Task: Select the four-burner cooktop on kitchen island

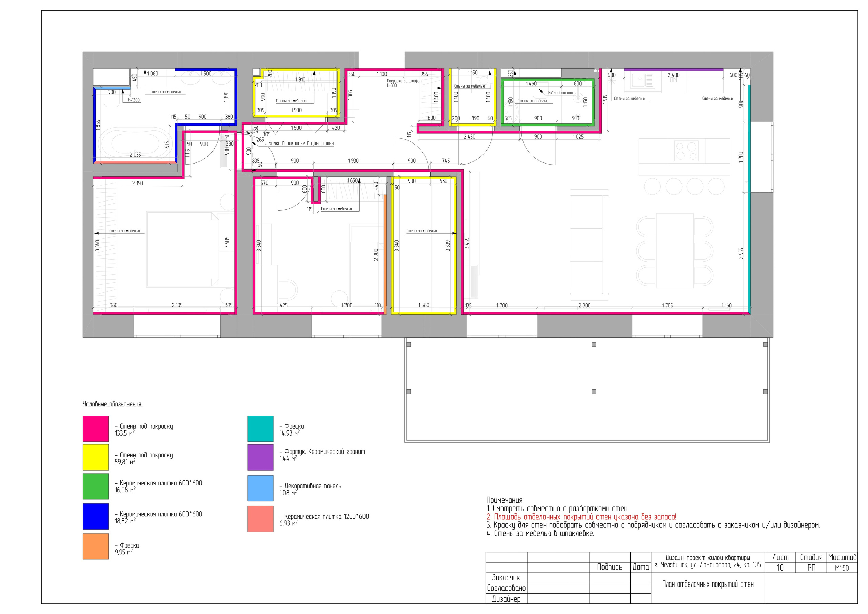Action: (686, 151)
